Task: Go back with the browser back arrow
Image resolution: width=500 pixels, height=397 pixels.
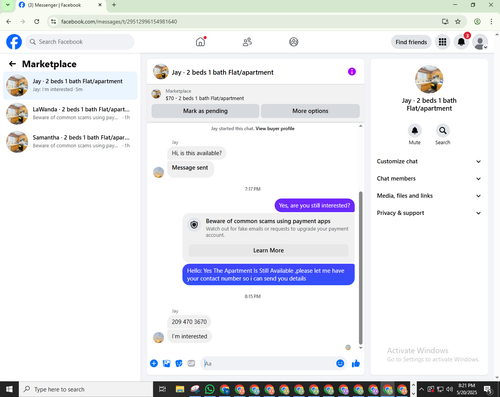Action: click(9, 22)
